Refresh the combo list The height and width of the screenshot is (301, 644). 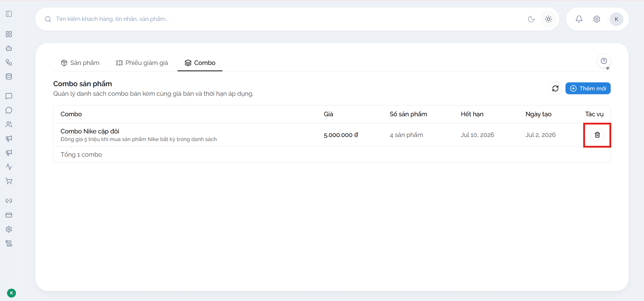click(555, 88)
